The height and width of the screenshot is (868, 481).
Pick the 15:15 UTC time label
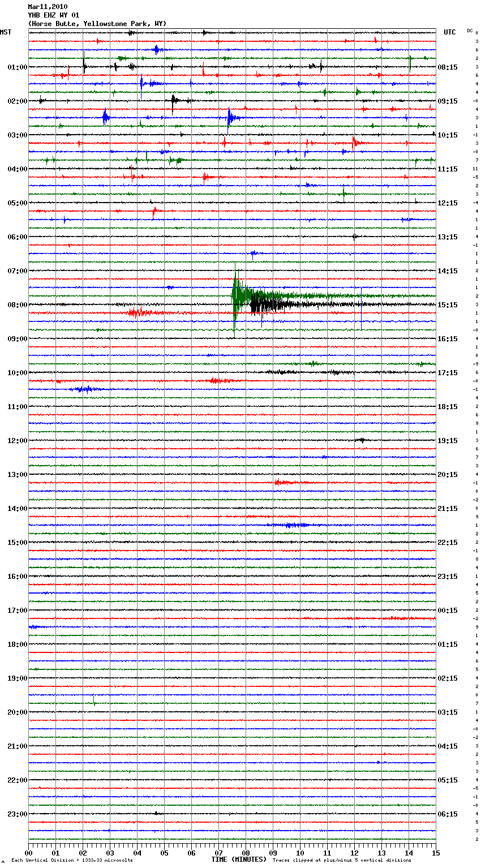pyautogui.click(x=448, y=305)
